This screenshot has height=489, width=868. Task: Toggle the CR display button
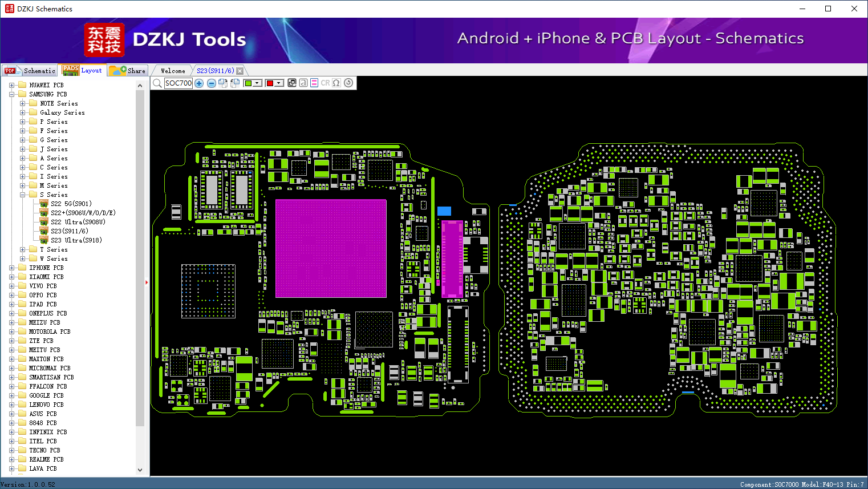click(325, 83)
